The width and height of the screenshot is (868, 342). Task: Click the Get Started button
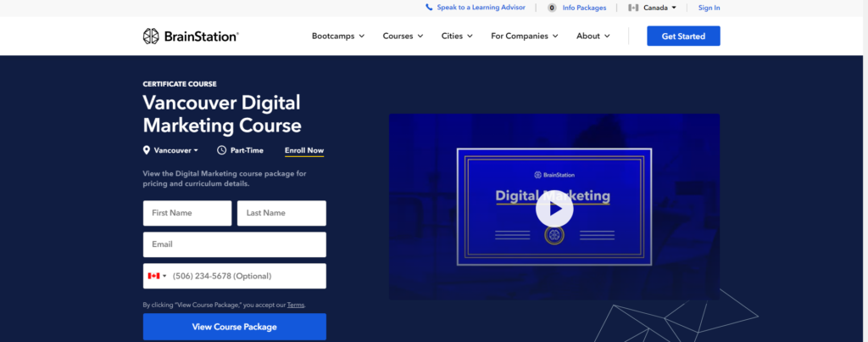tap(684, 36)
